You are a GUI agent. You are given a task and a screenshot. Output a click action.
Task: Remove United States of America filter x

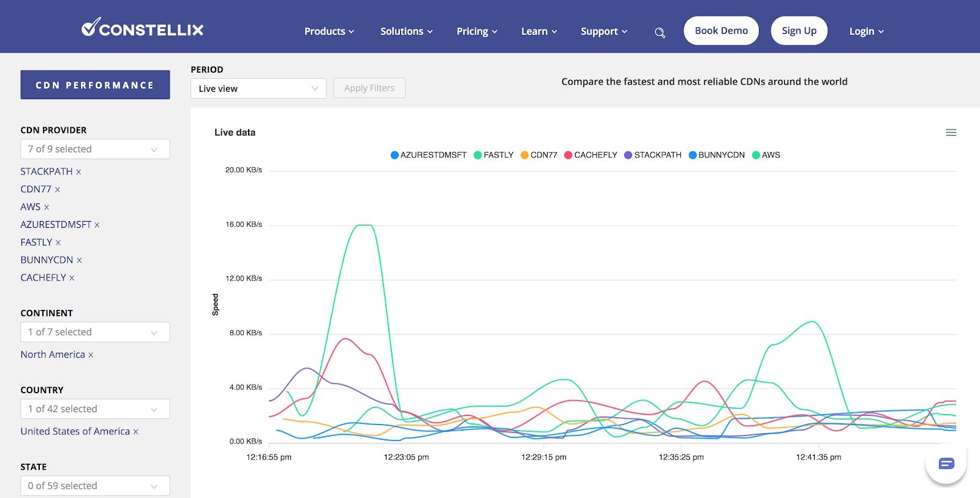coord(136,432)
